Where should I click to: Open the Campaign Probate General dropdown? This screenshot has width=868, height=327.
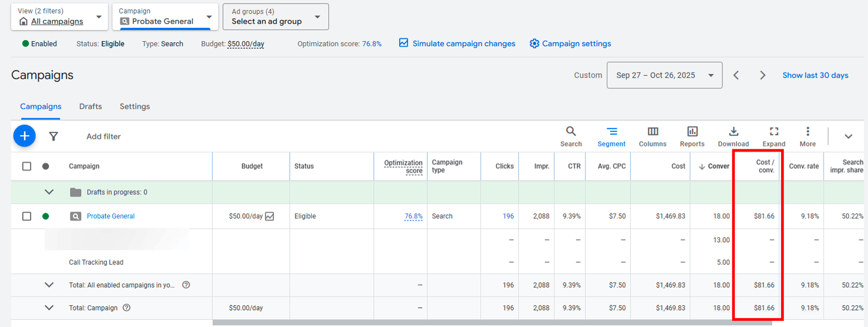pyautogui.click(x=165, y=17)
